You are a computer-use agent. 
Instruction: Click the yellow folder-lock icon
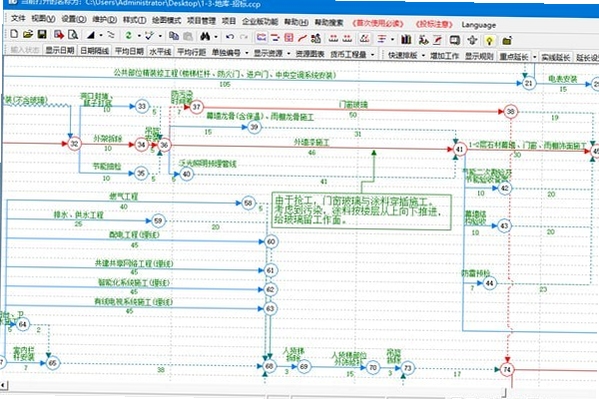point(507,41)
